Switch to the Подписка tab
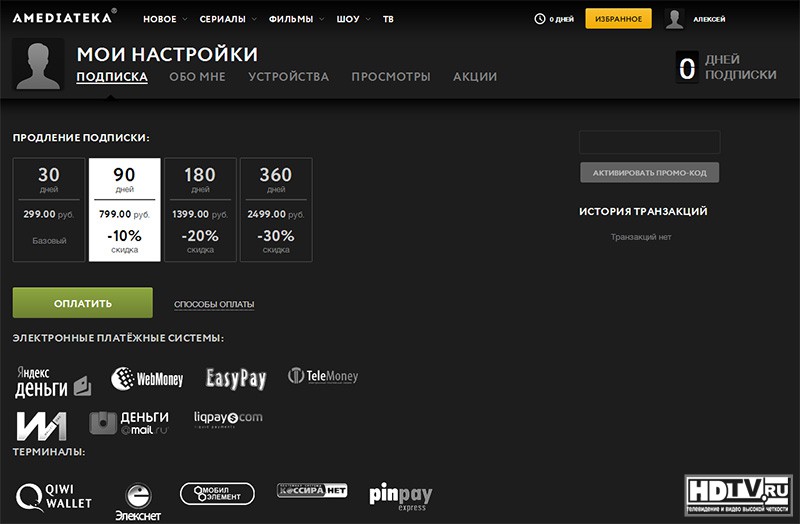800x524 pixels. click(x=112, y=77)
